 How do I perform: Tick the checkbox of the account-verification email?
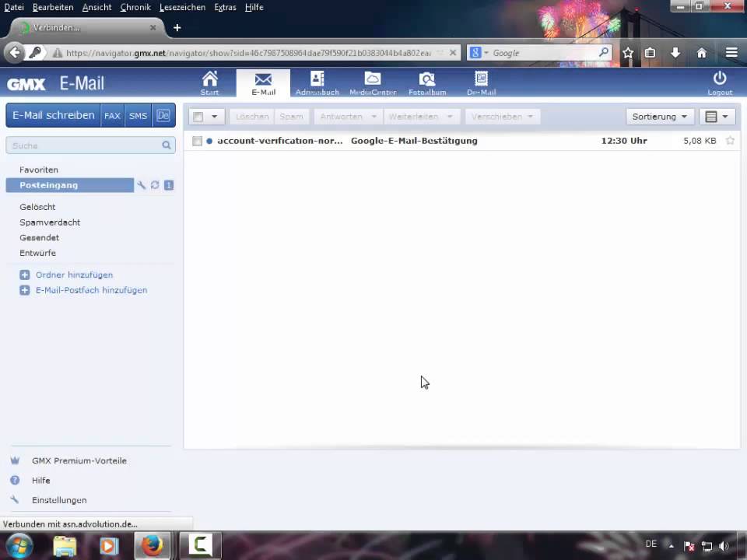197,141
